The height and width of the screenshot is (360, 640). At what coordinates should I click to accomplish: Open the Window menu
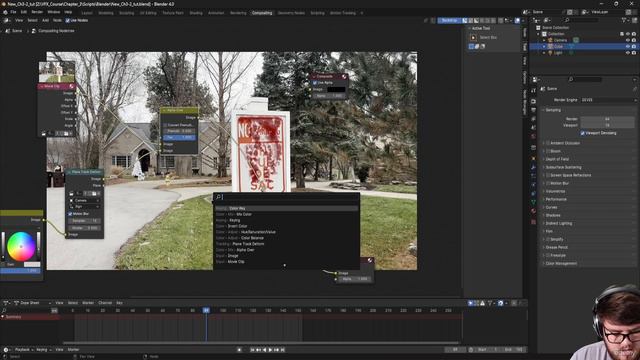click(x=53, y=12)
